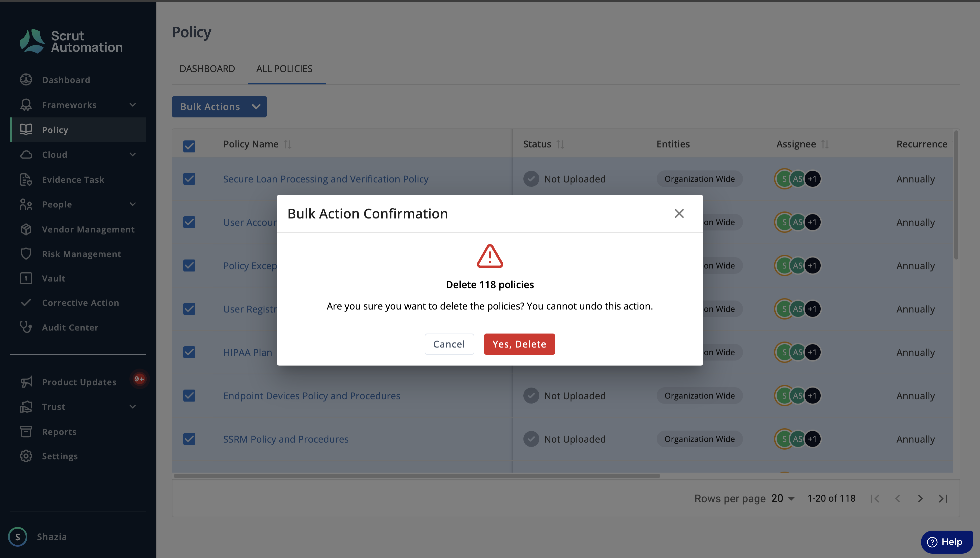Click the status icon of SSRM Policy row

click(x=531, y=439)
